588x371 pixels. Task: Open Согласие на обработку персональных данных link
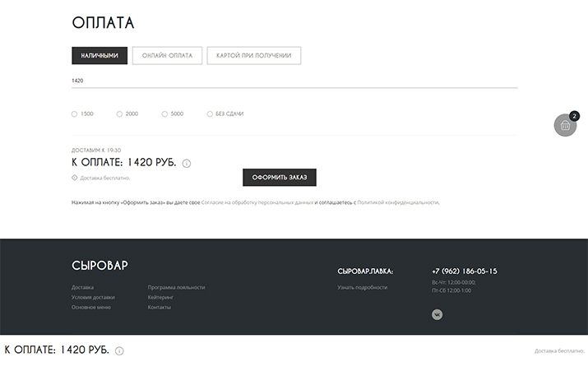click(257, 202)
